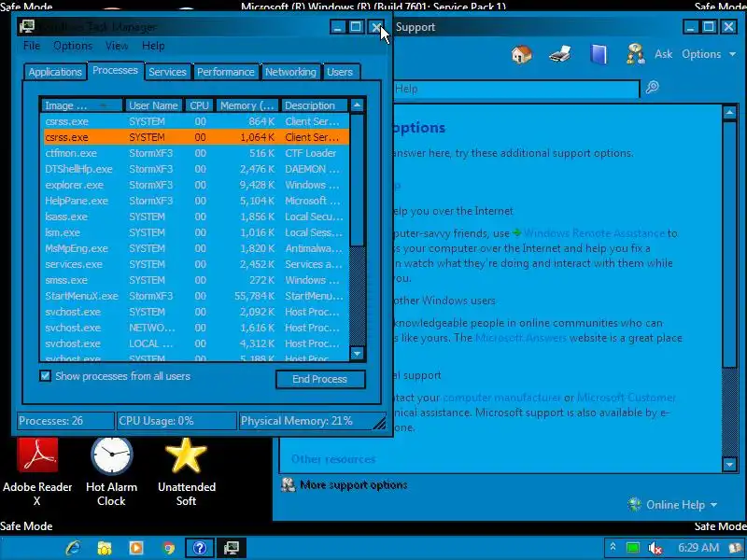Switch to Users tab

pyautogui.click(x=340, y=72)
